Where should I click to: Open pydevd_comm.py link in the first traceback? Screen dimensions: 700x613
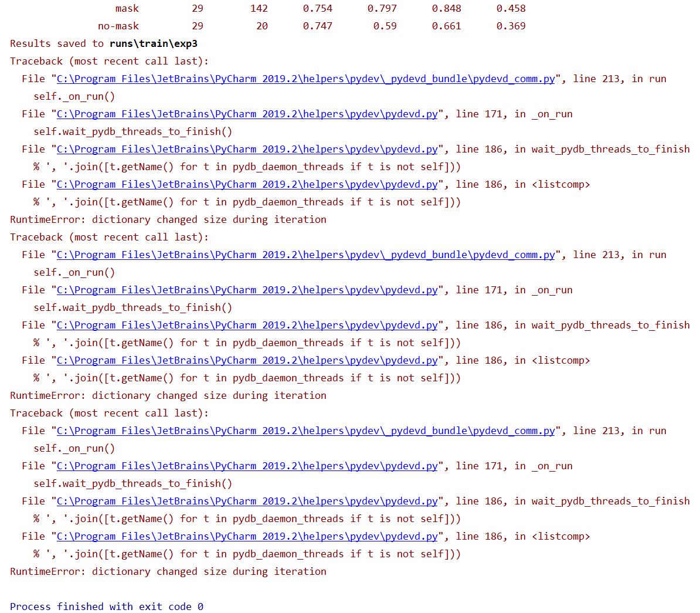[304, 79]
